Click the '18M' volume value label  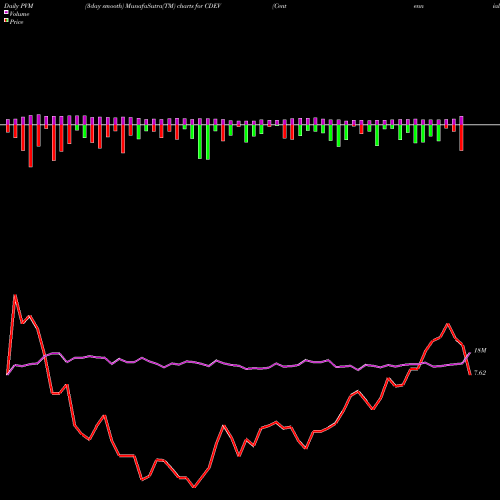click(x=480, y=351)
